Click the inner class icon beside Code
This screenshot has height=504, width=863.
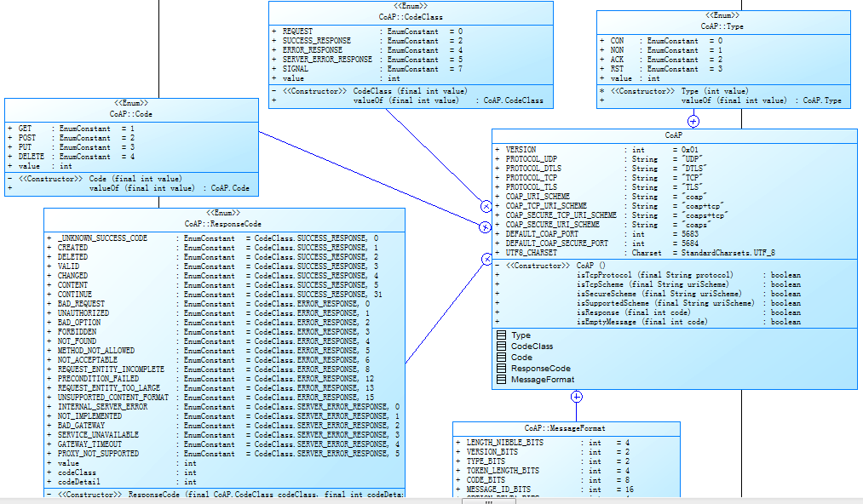[501, 357]
